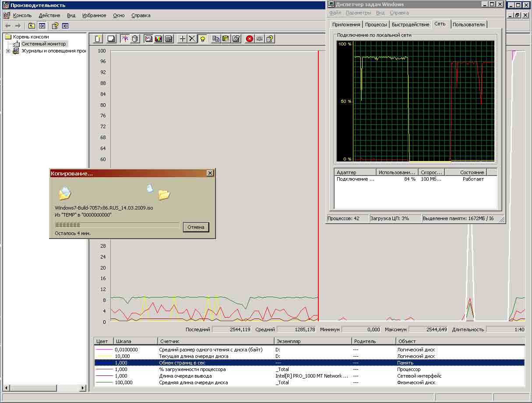Image resolution: width=532 pixels, height=403 pixels.
Task: Switch to the Процессы tab
Action: coord(376,25)
